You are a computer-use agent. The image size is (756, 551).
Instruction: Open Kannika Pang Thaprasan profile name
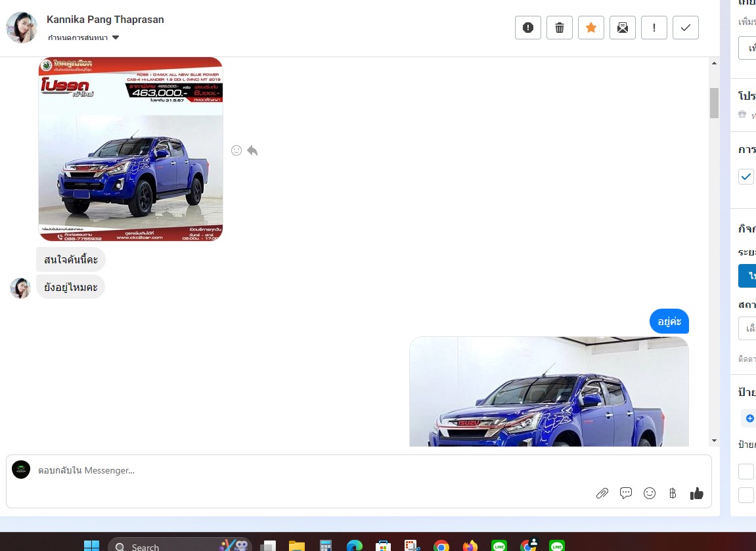click(105, 19)
